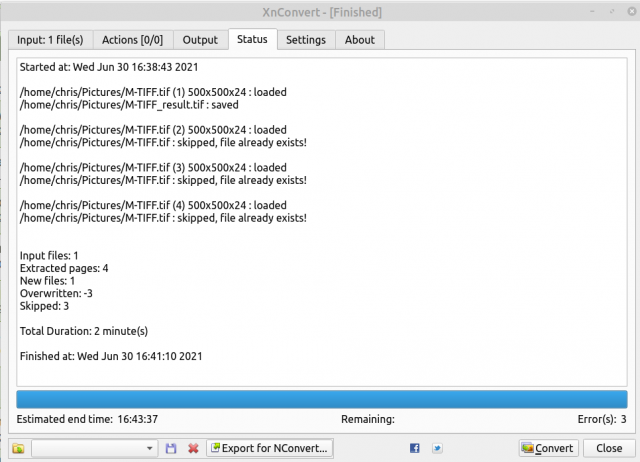The image size is (640, 462).
Task: Close the XnConvert window from the title bar
Action: 631,11
